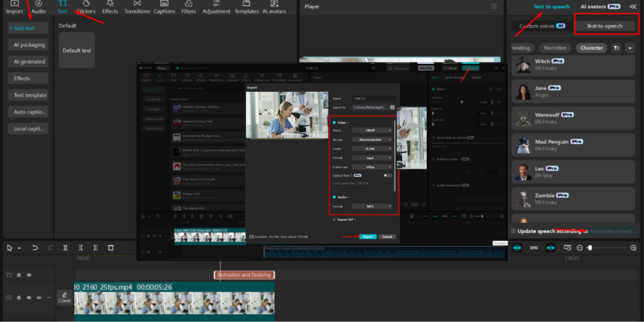This screenshot has height=322, width=644.
Task: Click the timeline zoom-out minus icon
Action: [x=580, y=248]
